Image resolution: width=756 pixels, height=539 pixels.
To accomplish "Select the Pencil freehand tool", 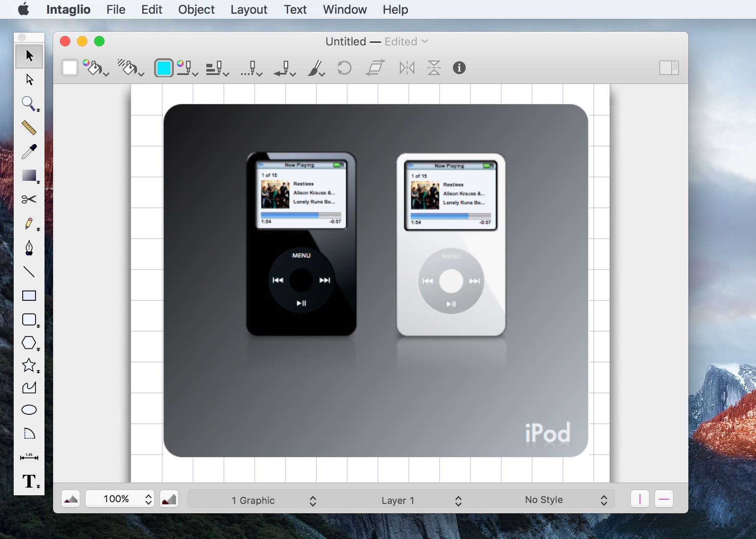I will tap(29, 223).
